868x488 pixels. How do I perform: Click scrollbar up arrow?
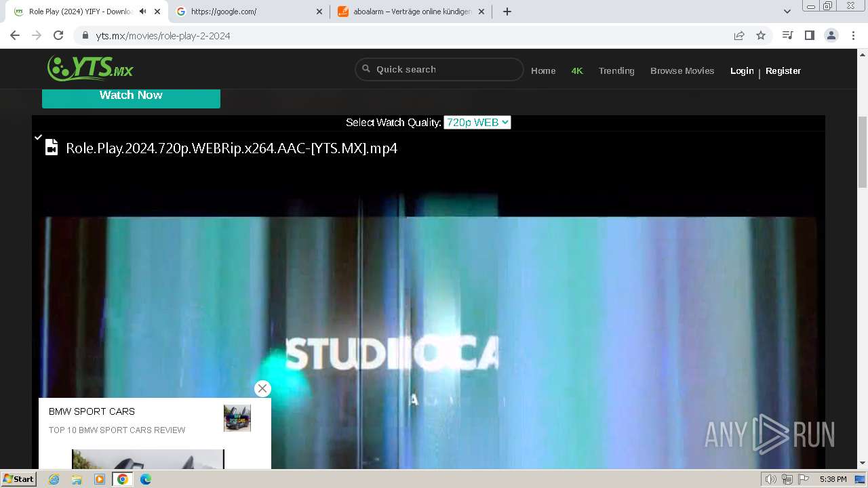863,54
